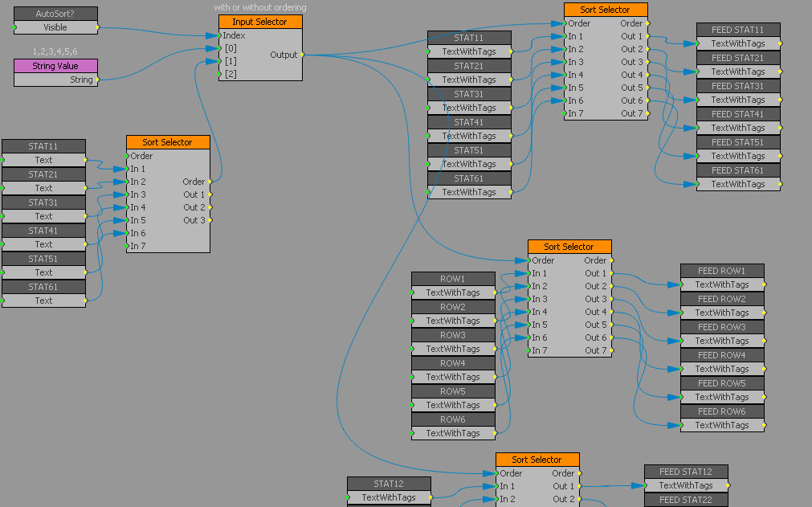Select the FEED ROW1 node header
Screen dimensions: 812x507
[x=722, y=270]
